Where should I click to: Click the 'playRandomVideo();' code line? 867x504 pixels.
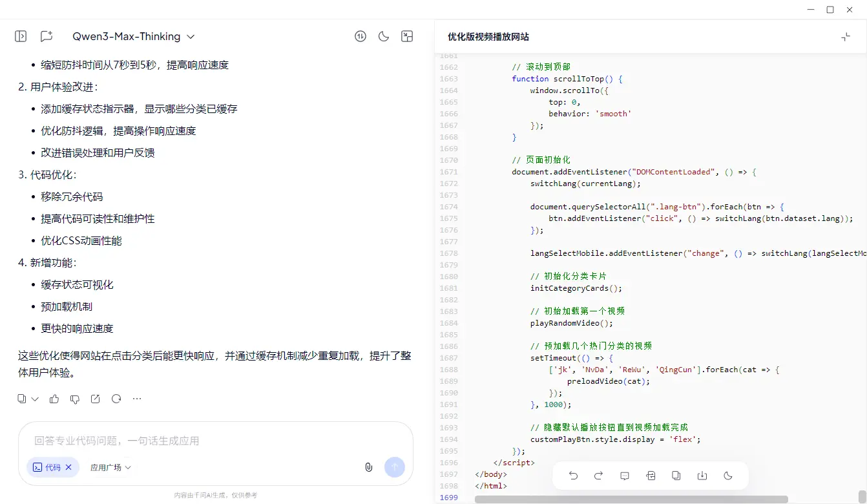[572, 323]
